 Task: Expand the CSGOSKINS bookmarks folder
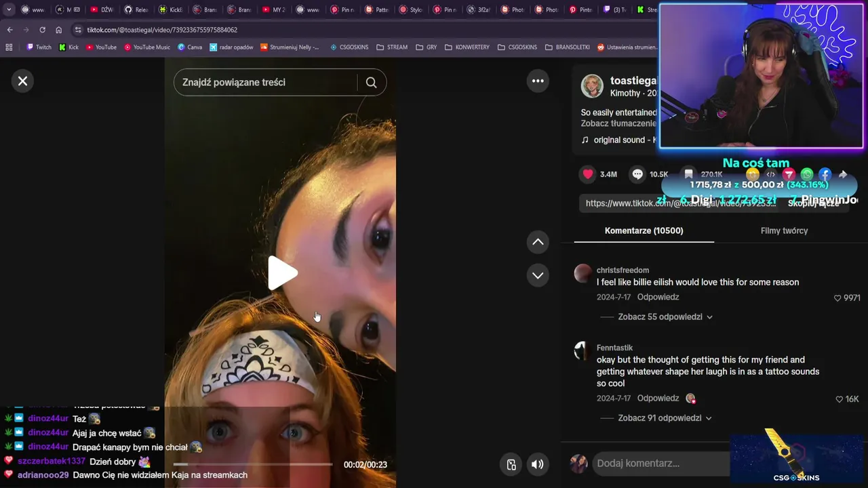coord(517,47)
